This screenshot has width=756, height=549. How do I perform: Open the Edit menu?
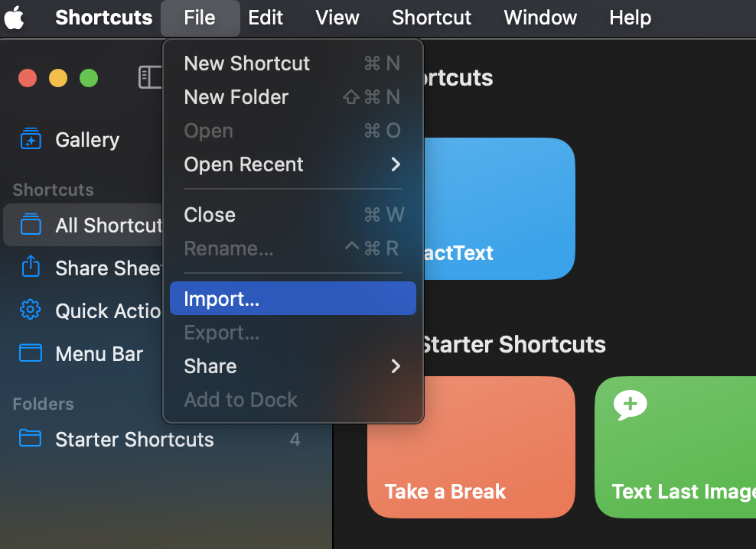click(x=266, y=18)
